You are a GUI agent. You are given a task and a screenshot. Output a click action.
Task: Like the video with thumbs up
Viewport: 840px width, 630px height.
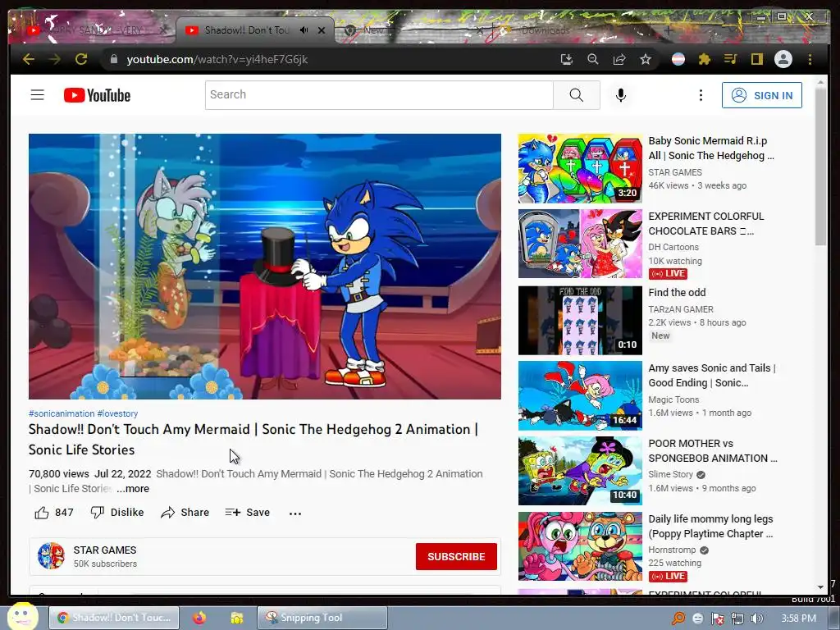click(x=53, y=513)
